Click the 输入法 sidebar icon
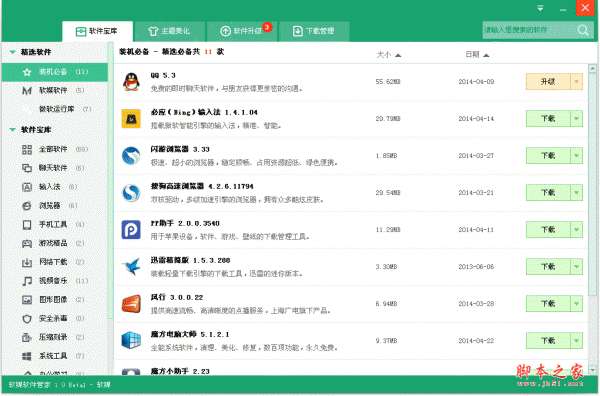This screenshot has width=600, height=396. (x=27, y=187)
